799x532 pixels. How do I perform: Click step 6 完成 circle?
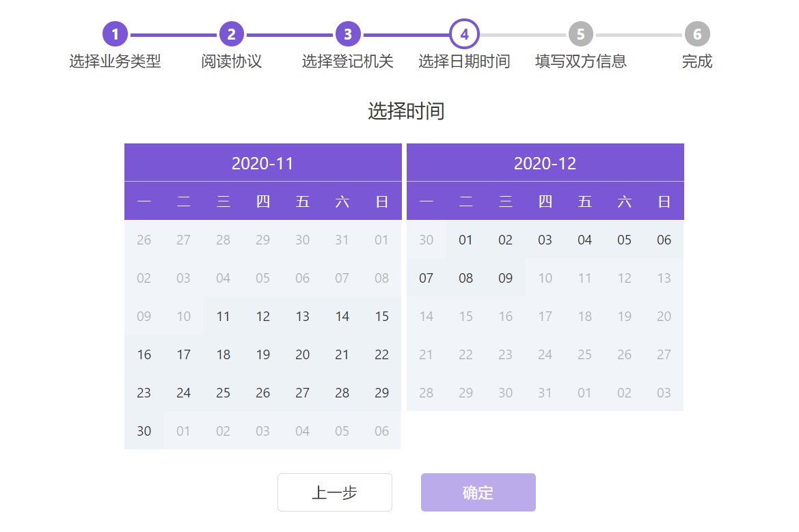tap(696, 33)
